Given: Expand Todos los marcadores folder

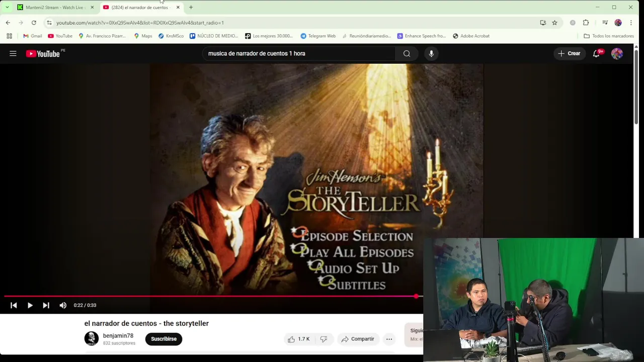Looking at the screenshot, I should point(608,36).
